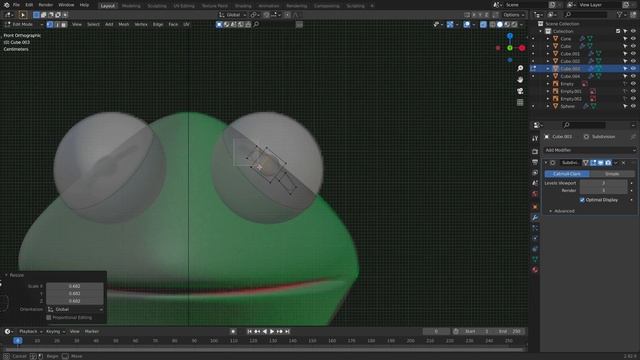This screenshot has width=640, height=360.
Task: Open the Playback dropdown in timeline
Action: pos(31,331)
